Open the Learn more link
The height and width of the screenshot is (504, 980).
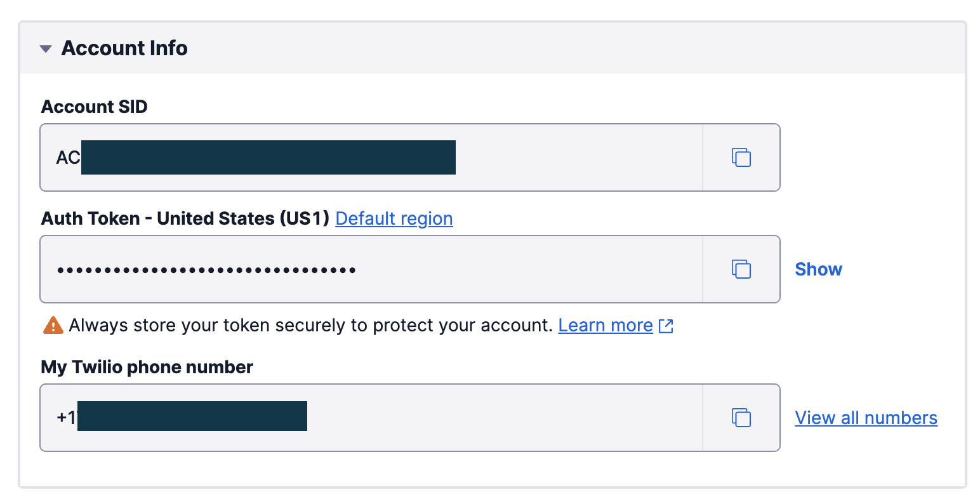pos(605,326)
